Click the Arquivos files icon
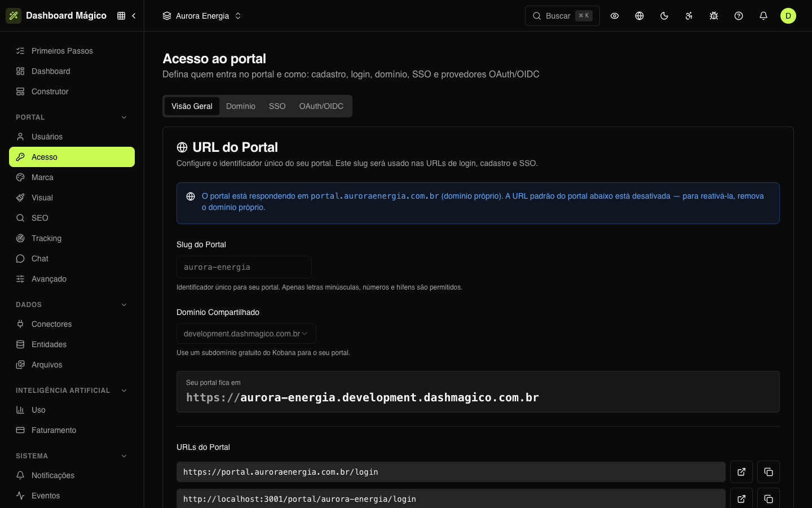 tap(20, 365)
